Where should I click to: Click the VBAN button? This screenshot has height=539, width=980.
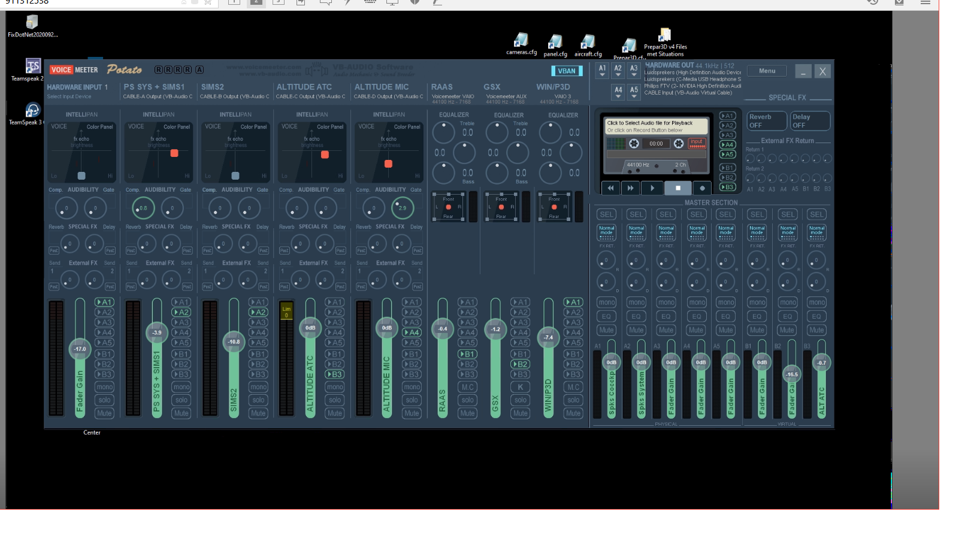567,71
